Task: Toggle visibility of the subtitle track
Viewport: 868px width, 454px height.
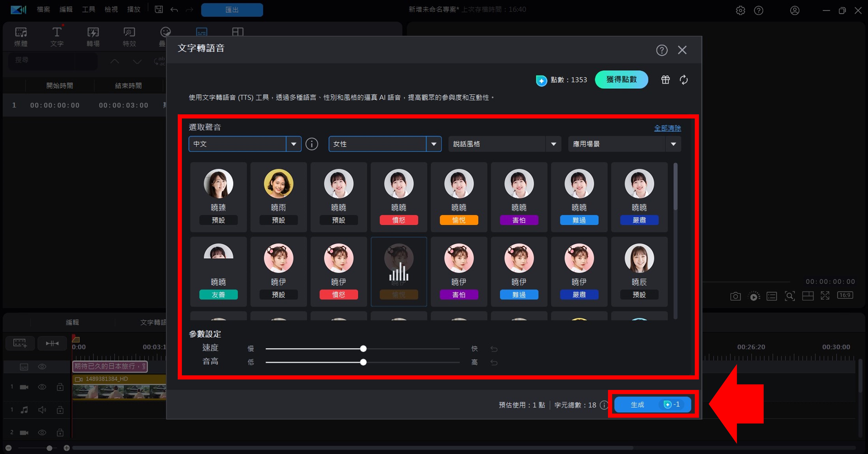Action: [42, 366]
